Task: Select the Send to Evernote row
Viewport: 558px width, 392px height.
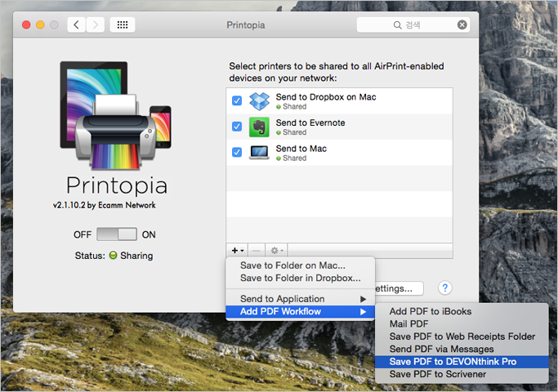Action: (339, 127)
